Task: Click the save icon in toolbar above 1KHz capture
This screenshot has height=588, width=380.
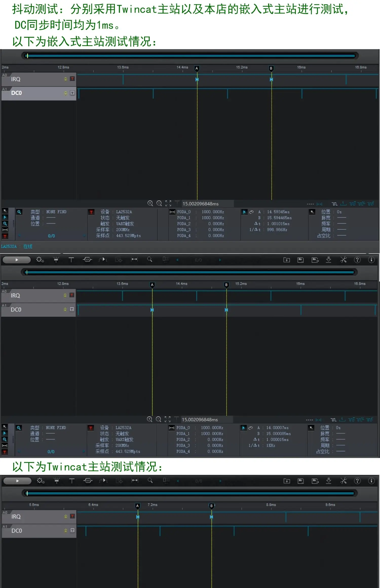Action: 300,260
